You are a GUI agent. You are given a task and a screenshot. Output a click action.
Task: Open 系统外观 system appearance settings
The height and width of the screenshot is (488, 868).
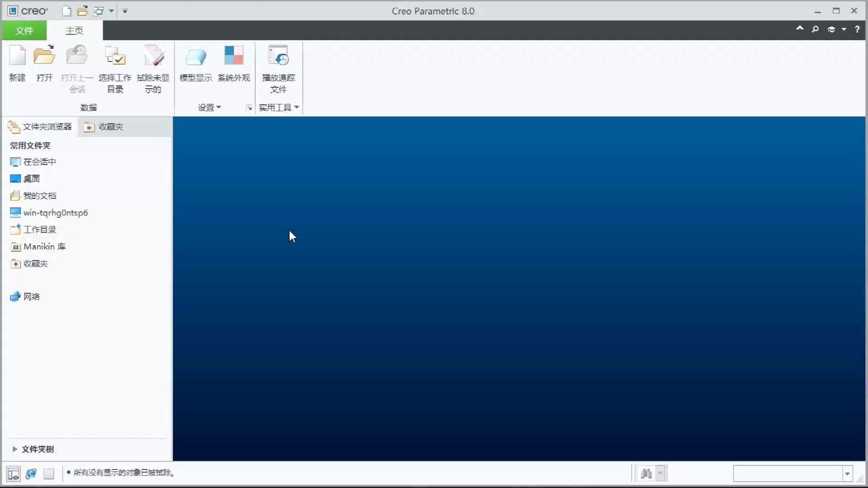[234, 63]
